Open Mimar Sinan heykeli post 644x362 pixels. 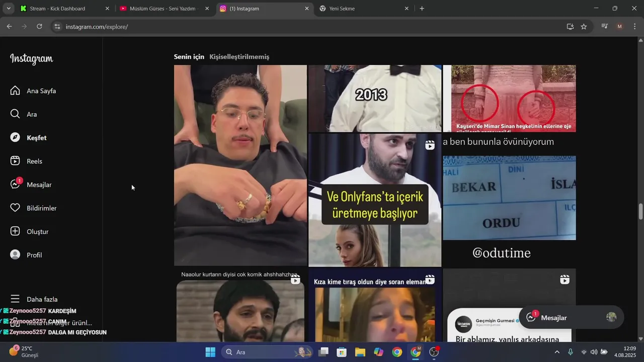(x=509, y=99)
